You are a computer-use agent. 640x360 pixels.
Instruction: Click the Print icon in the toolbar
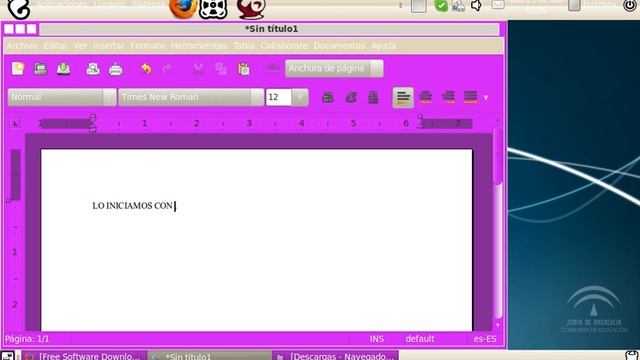pos(116,69)
